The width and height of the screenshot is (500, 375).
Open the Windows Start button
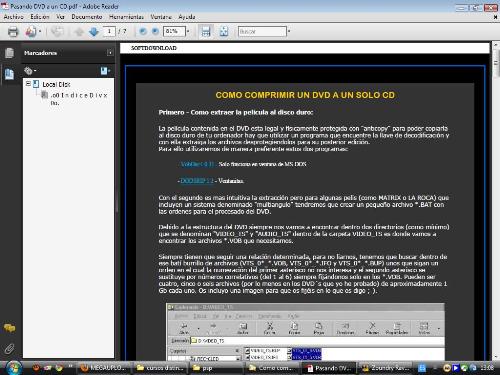13,368
